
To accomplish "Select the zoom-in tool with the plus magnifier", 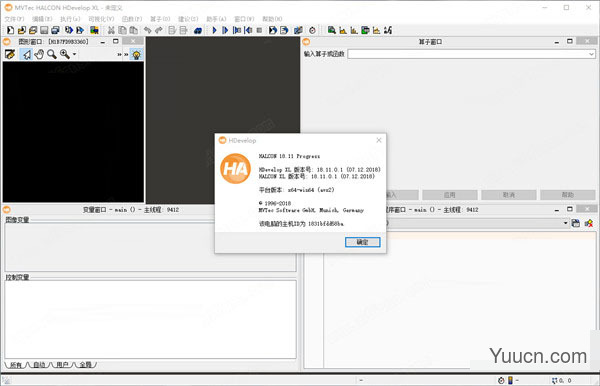I will pyautogui.click(x=65, y=54).
